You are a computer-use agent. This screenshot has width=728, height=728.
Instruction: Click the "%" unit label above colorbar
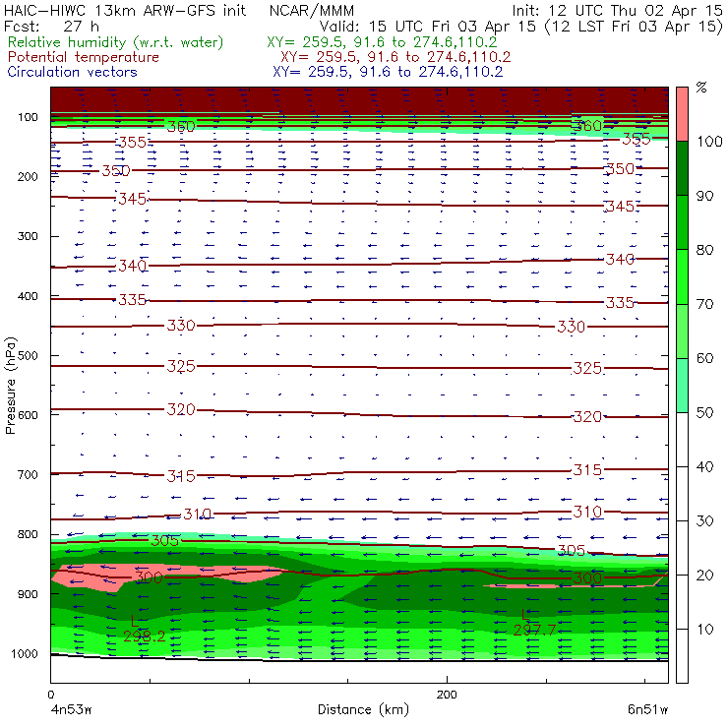[701, 88]
